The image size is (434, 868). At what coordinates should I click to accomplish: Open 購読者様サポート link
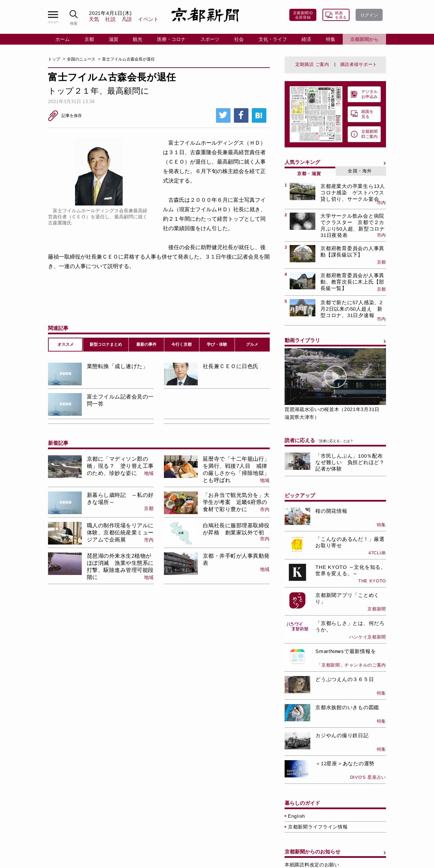[x=358, y=65]
